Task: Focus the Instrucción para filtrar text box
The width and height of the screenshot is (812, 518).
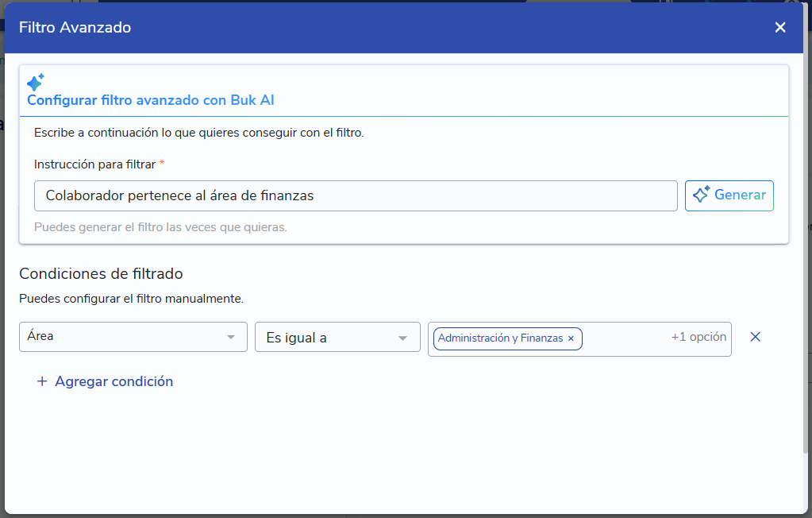Action: (x=356, y=195)
